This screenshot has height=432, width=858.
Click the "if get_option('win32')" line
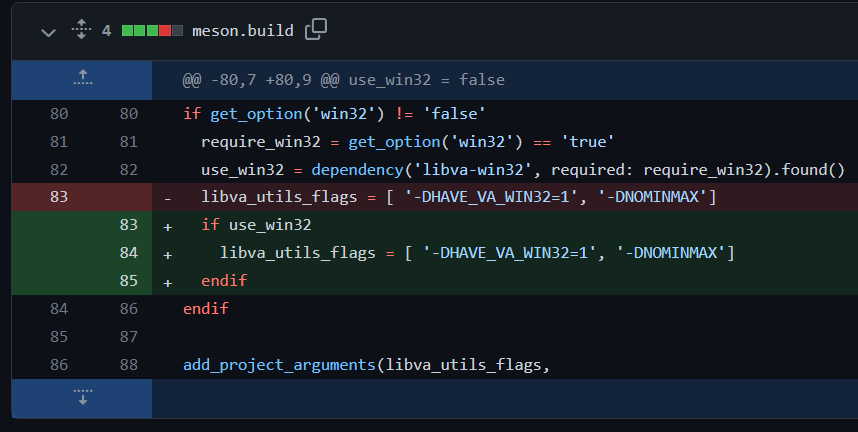click(334, 114)
